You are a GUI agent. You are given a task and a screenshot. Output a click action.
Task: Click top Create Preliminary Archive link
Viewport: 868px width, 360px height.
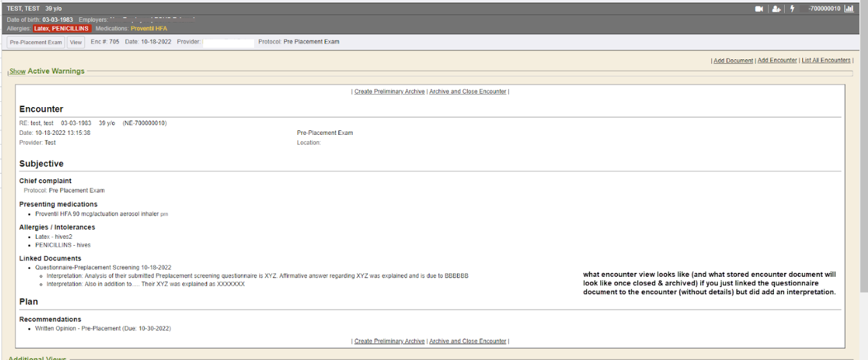pos(390,92)
